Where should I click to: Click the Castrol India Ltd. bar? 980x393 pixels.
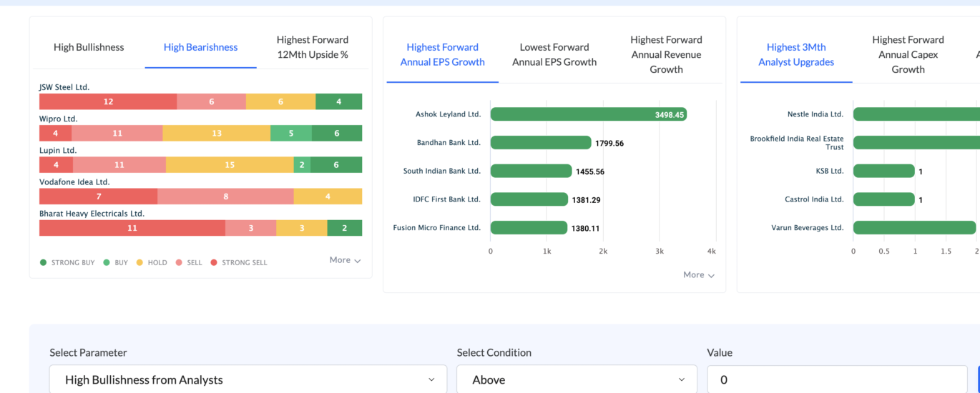[x=884, y=199]
